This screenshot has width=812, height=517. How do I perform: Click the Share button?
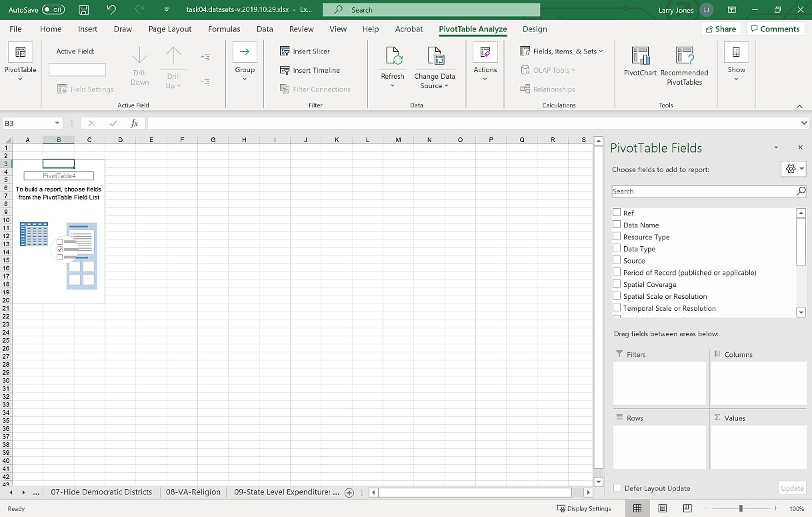pos(720,29)
